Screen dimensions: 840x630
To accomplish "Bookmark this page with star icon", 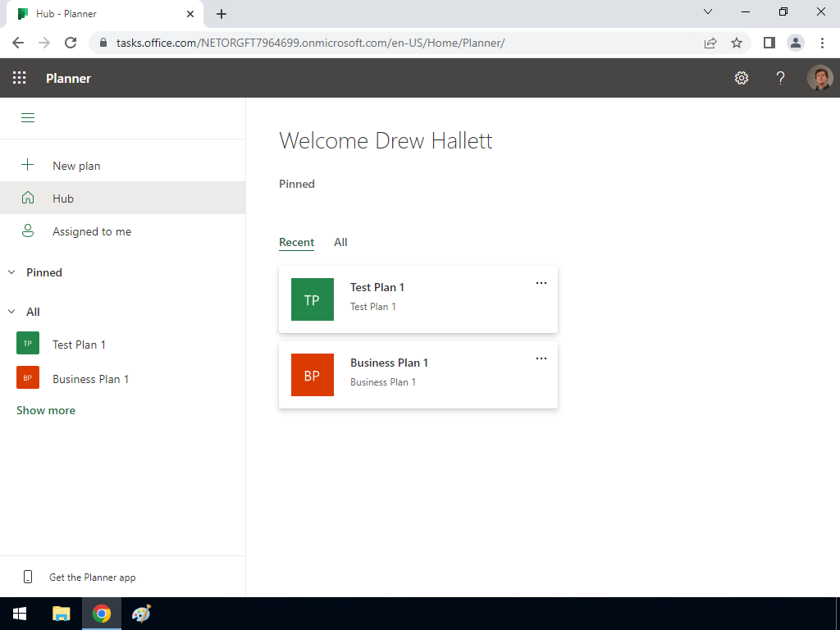I will [x=737, y=43].
